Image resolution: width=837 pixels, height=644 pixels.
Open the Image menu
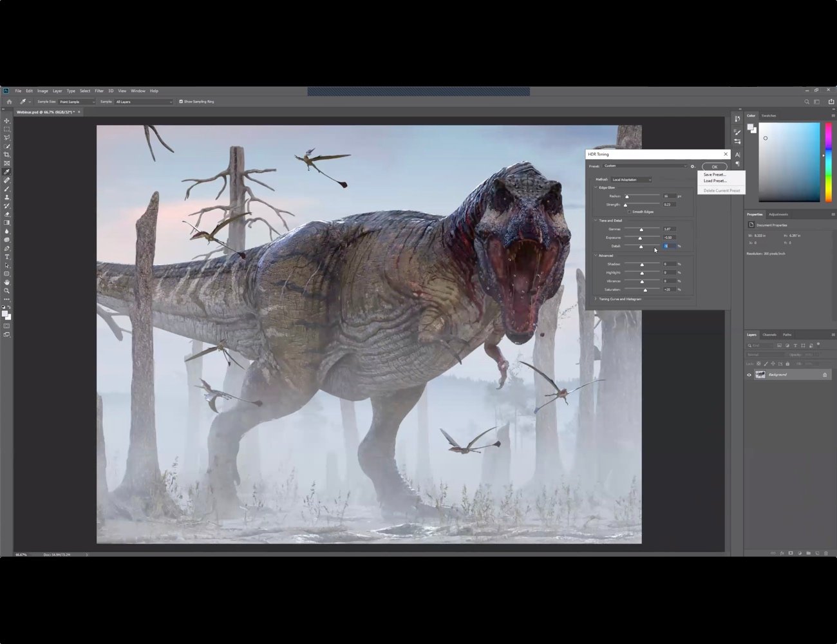click(42, 91)
